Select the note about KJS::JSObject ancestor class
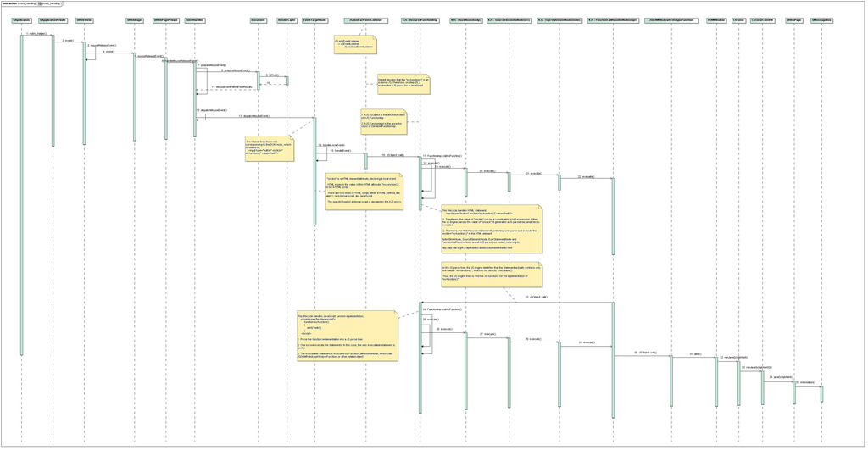The height and width of the screenshot is (456, 868). [x=384, y=122]
